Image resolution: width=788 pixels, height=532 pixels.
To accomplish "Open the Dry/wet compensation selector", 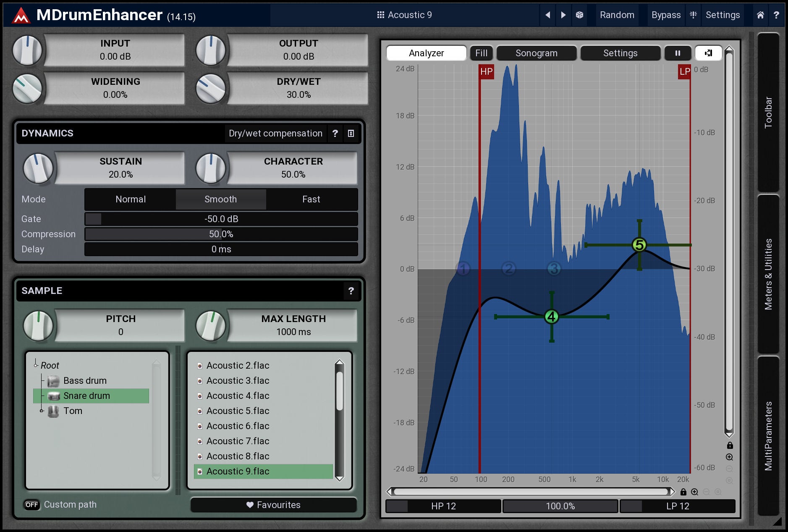I will pyautogui.click(x=275, y=134).
